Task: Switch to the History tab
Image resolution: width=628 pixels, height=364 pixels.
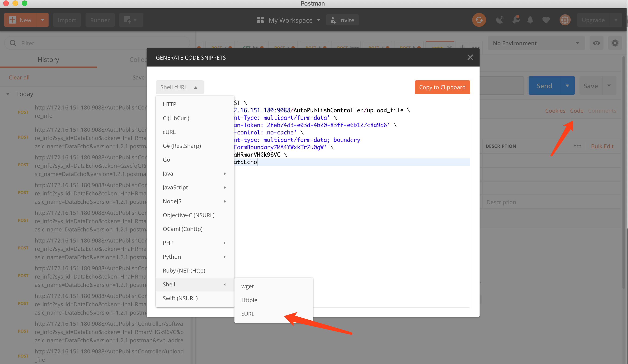Action: 48,60
